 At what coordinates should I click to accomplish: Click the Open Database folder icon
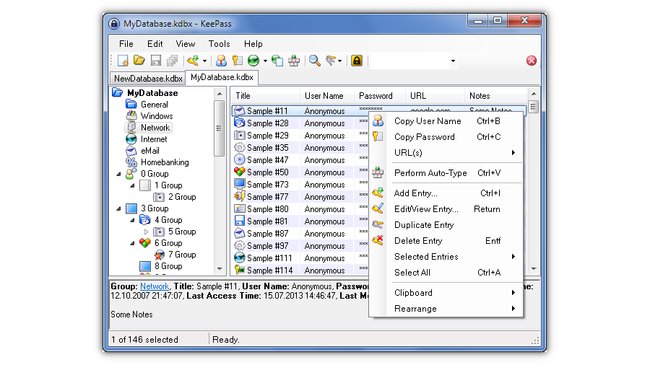click(139, 61)
